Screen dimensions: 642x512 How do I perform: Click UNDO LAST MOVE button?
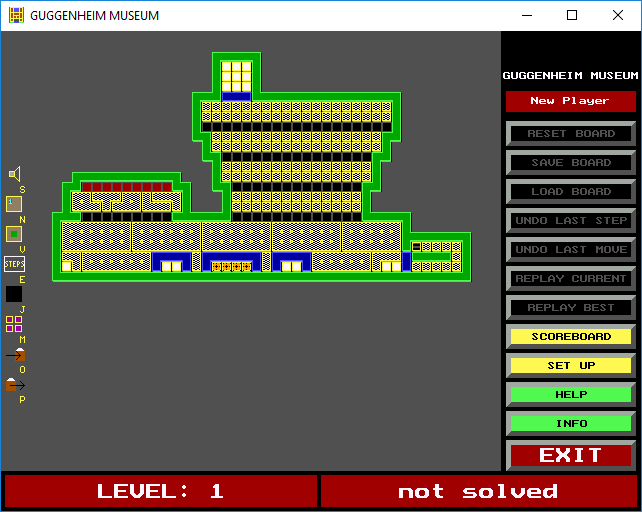click(571, 249)
